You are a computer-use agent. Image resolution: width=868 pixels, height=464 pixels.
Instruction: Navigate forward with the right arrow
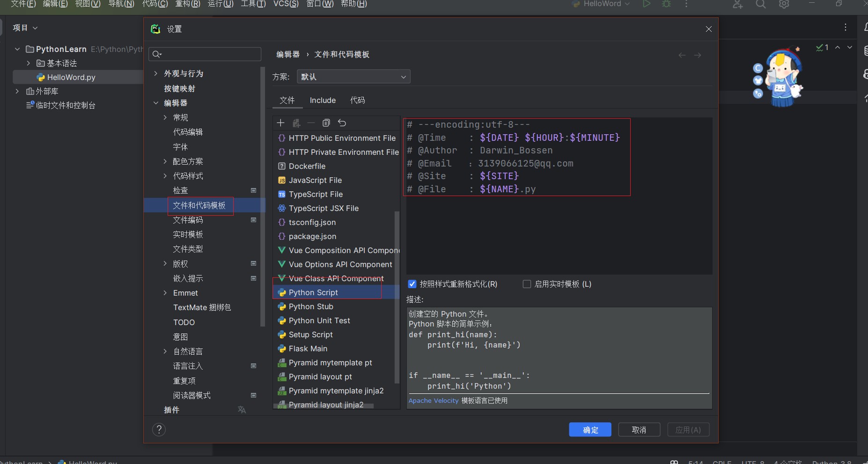tap(698, 55)
